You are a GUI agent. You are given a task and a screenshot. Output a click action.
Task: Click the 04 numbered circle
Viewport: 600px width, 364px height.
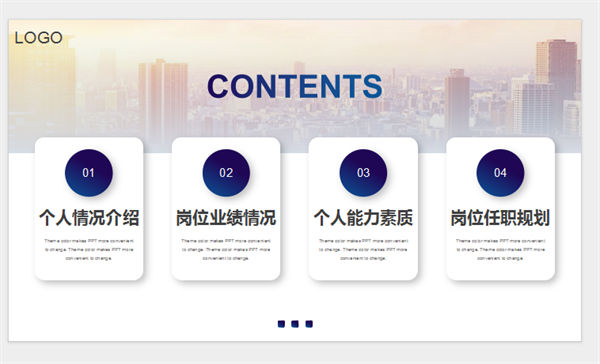click(x=500, y=173)
